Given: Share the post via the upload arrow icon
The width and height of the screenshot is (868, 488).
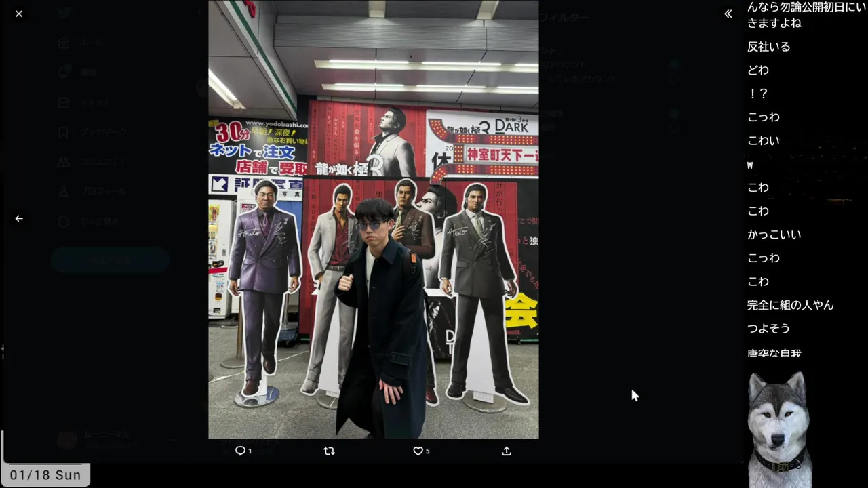Looking at the screenshot, I should (507, 451).
